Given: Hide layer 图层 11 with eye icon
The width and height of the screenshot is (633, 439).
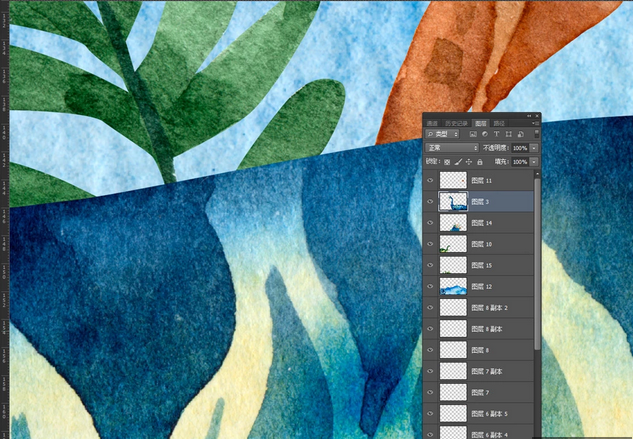Looking at the screenshot, I should (x=430, y=180).
